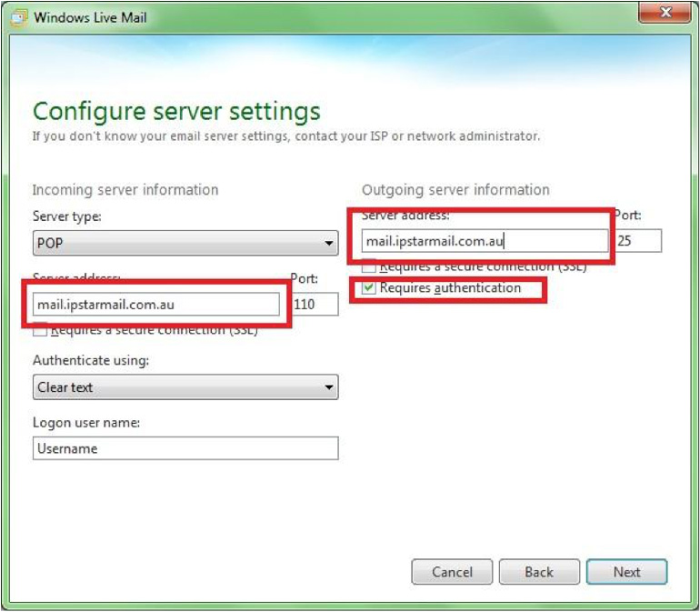Click Next to continue setup
700x612 pixels.
tap(626, 572)
